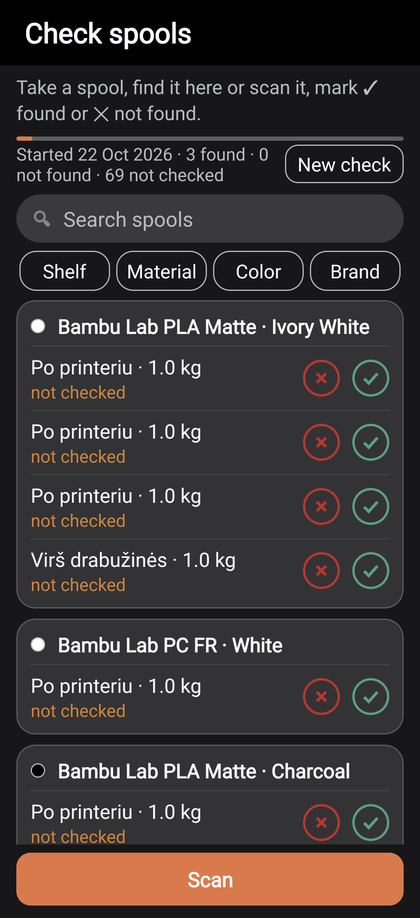The width and height of the screenshot is (420, 918).
Task: Focus the Search spools field
Action: pyautogui.click(x=210, y=219)
